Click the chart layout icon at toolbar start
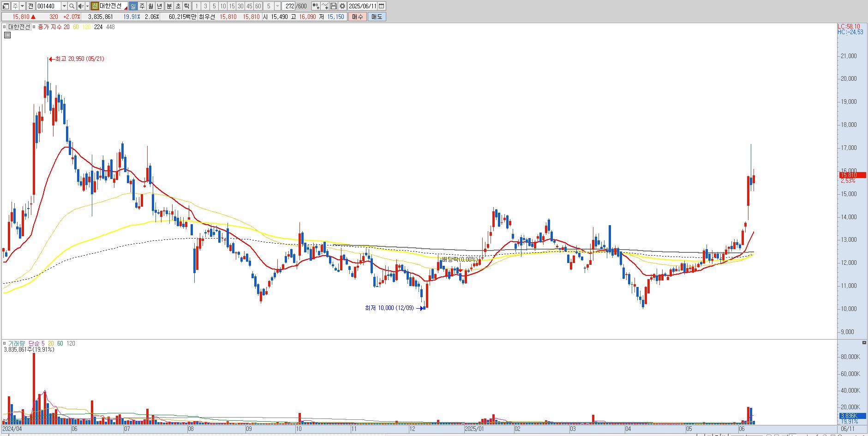The image size is (868, 436). 6,6
